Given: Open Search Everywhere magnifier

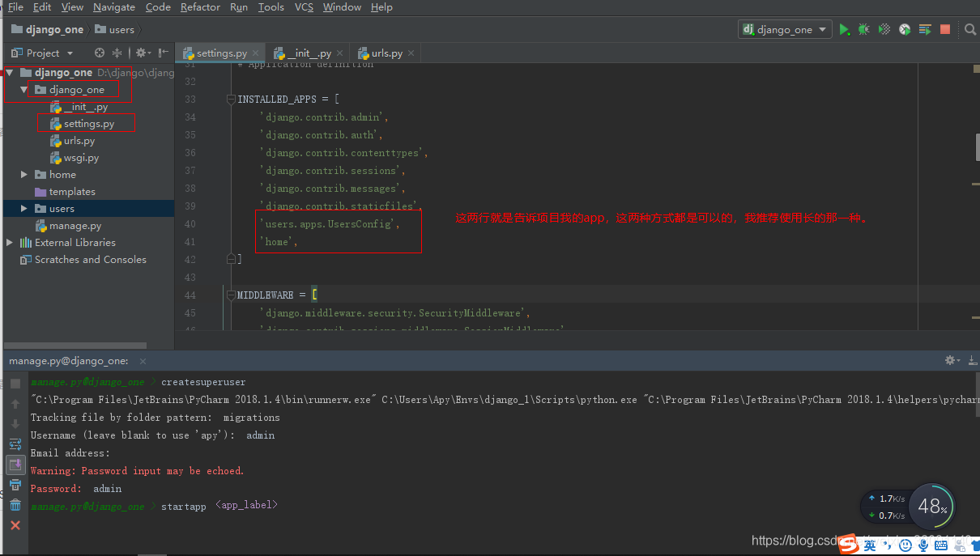Looking at the screenshot, I should coord(970,30).
